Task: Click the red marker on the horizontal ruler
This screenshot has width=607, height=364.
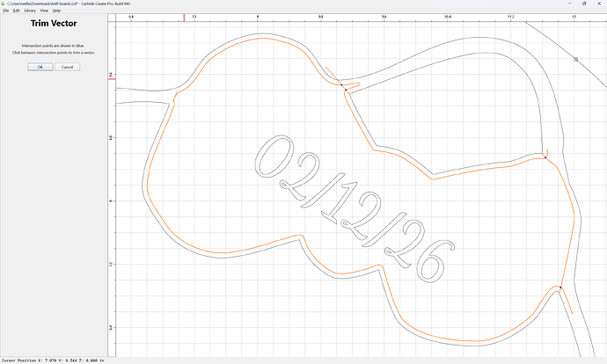Action: click(x=184, y=18)
